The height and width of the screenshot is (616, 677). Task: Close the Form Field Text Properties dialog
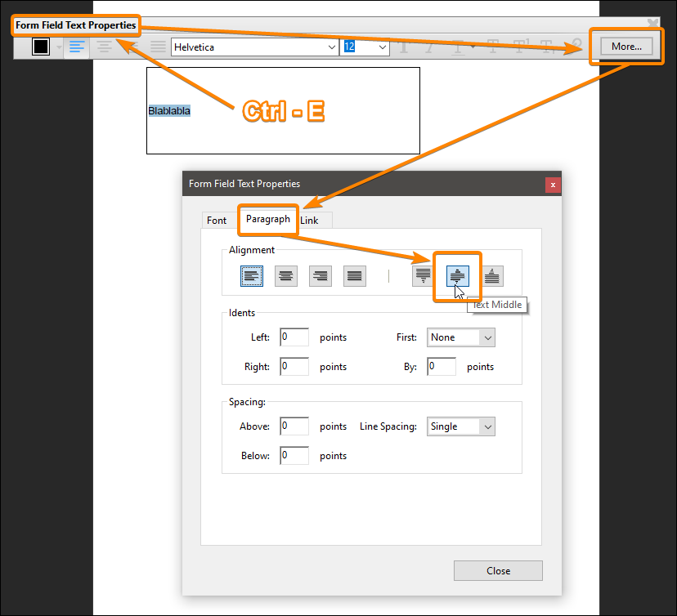pos(497,570)
